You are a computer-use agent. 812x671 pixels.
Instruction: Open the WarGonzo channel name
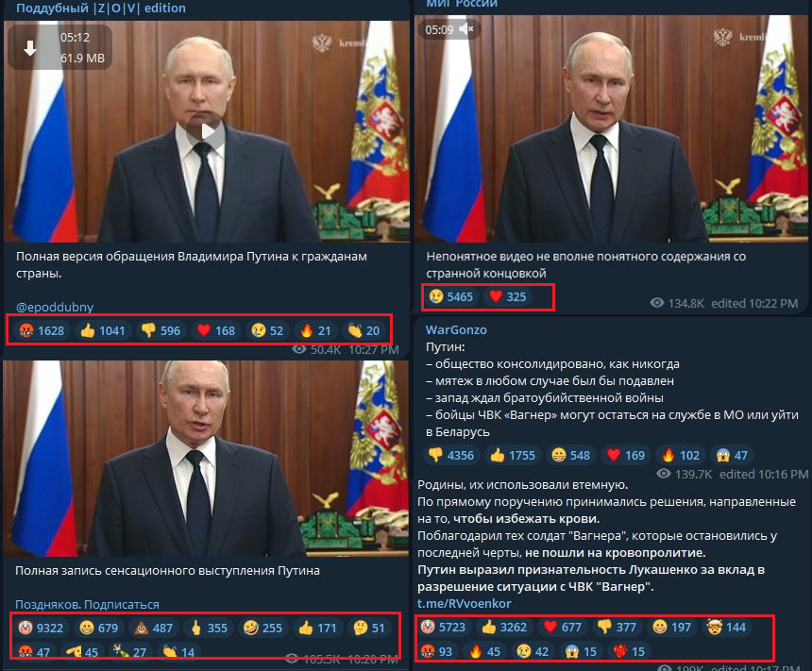(x=456, y=329)
